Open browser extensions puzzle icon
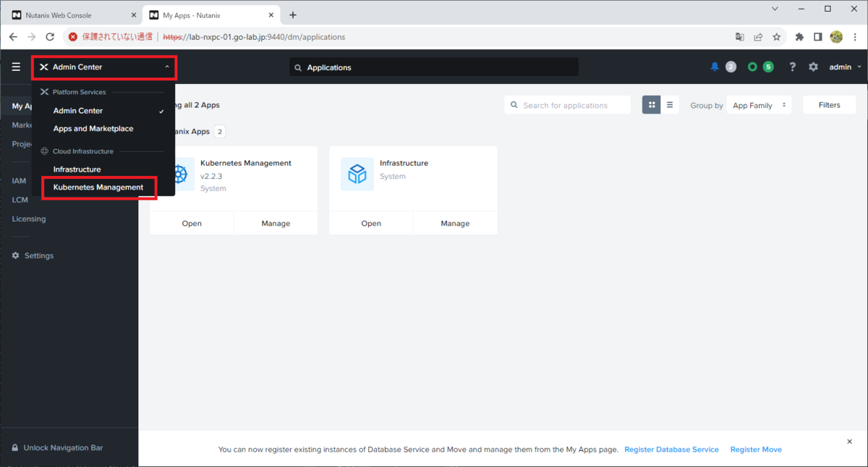Screen dimensions: 868x467 pos(799,37)
